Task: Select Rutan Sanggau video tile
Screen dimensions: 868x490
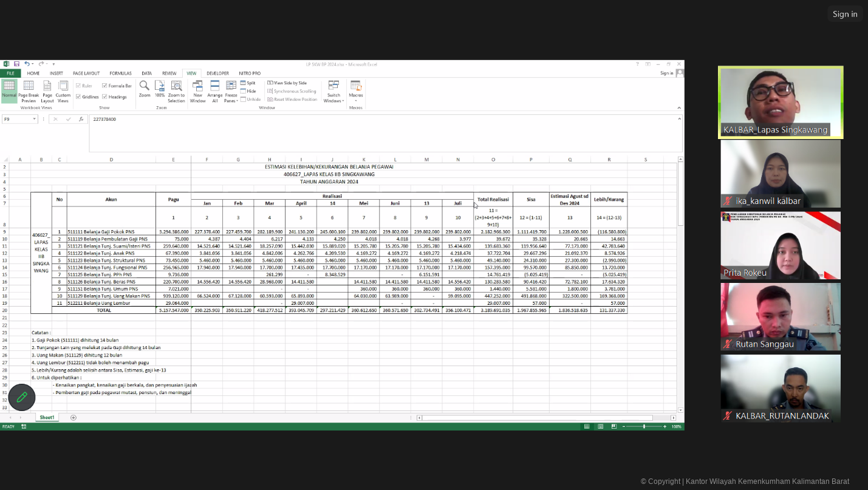Action: point(781,317)
